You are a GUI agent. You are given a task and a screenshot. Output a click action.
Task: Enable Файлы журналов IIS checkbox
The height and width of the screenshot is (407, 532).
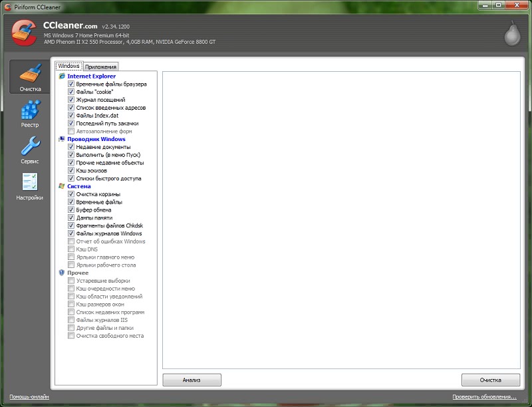tap(71, 320)
